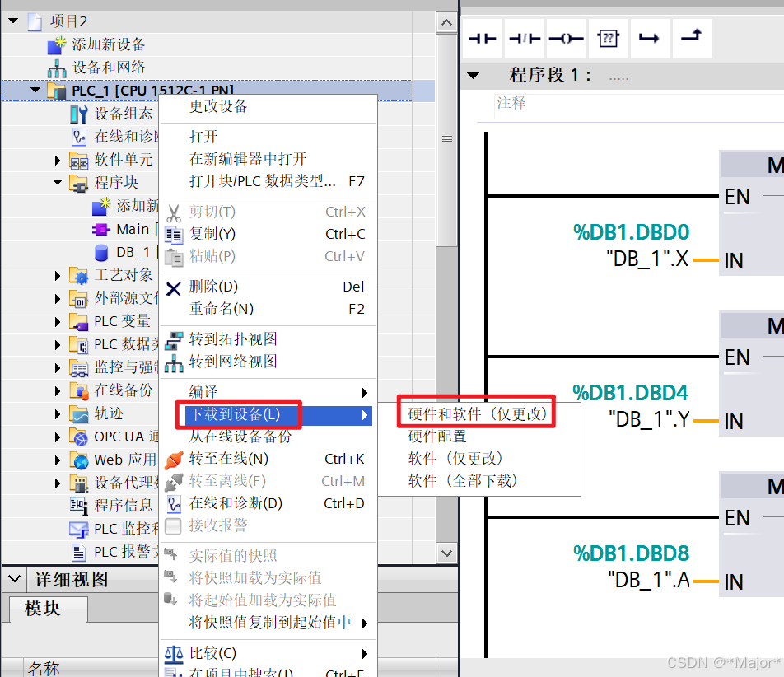Collapse 程序段 1 in the editor
This screenshot has height=677, width=784.
pos(474,76)
